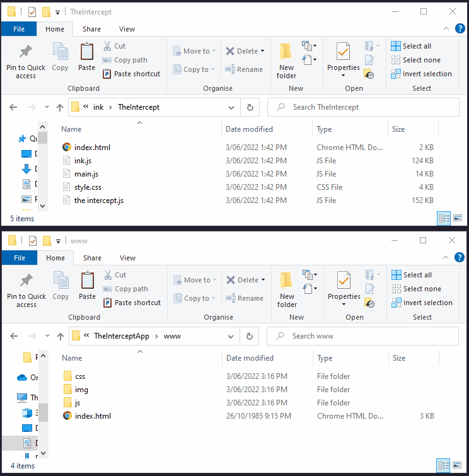469x476 pixels.
Task: Open Copy to dropdown in TheIntercept window
Action: tap(194, 69)
